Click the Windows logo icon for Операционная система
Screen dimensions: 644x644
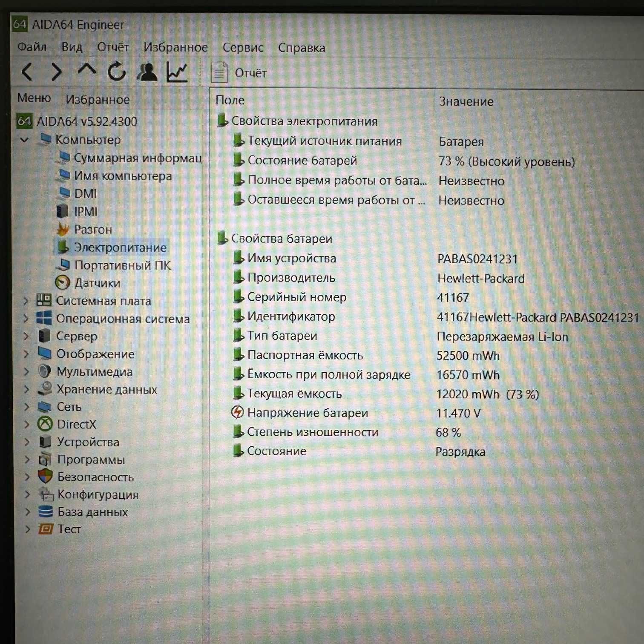44,318
